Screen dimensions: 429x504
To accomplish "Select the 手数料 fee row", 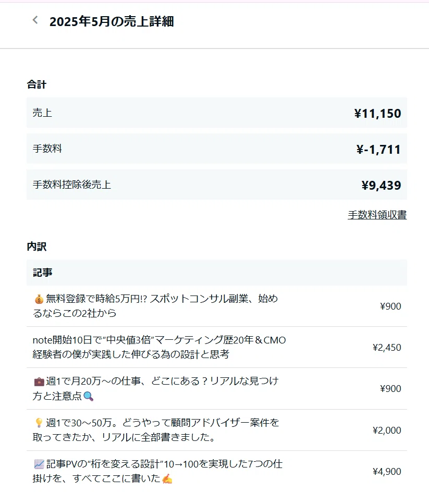I will (217, 149).
